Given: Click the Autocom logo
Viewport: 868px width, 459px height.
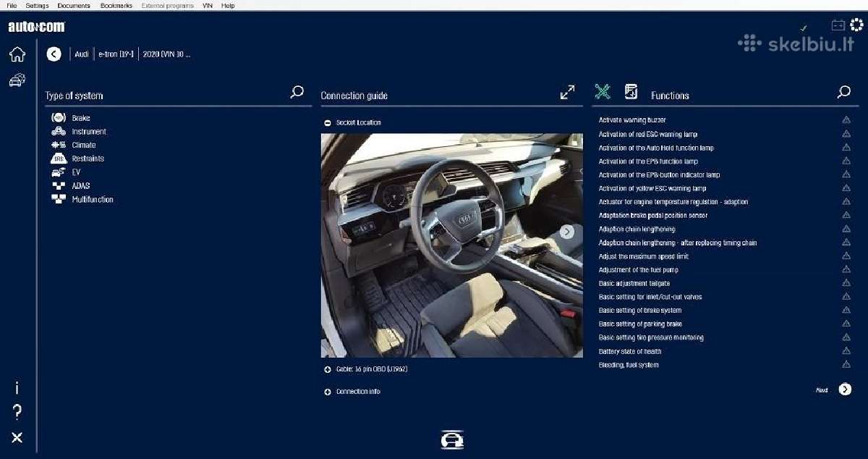Looking at the screenshot, I should pos(36,27).
